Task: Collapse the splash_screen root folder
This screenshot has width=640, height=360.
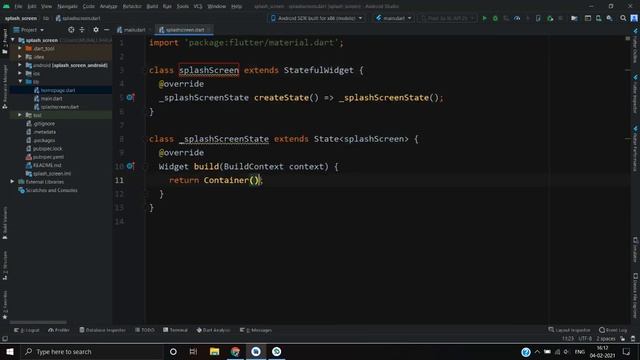Action: [x=13, y=40]
